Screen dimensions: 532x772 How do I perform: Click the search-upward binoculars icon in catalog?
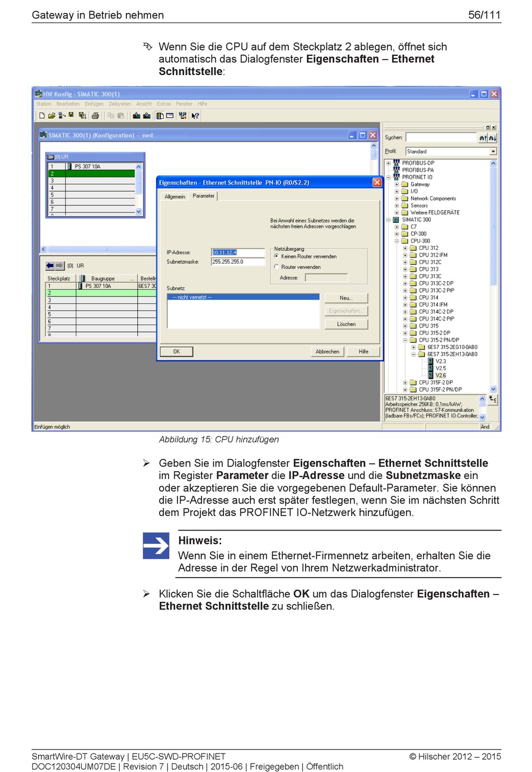pos(483,137)
